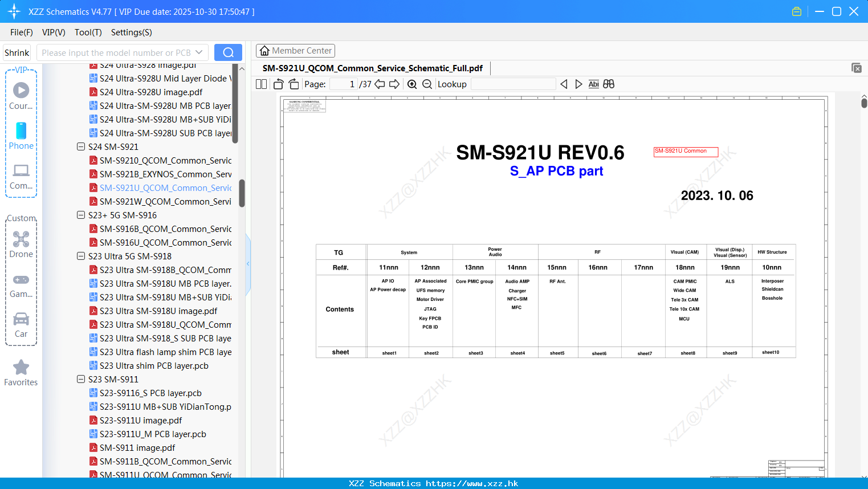Open the VIP(V) menu
The image size is (868, 489).
tap(54, 32)
